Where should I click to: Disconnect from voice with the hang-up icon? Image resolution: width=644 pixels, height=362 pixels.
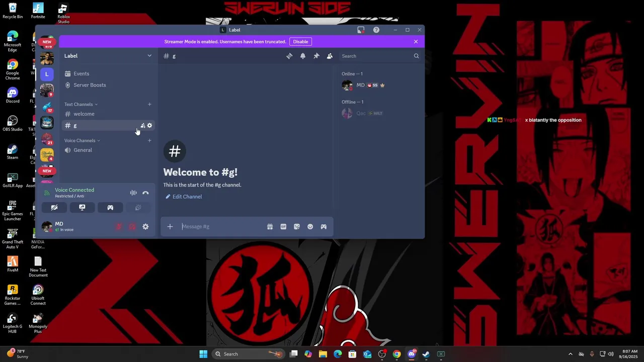145,193
